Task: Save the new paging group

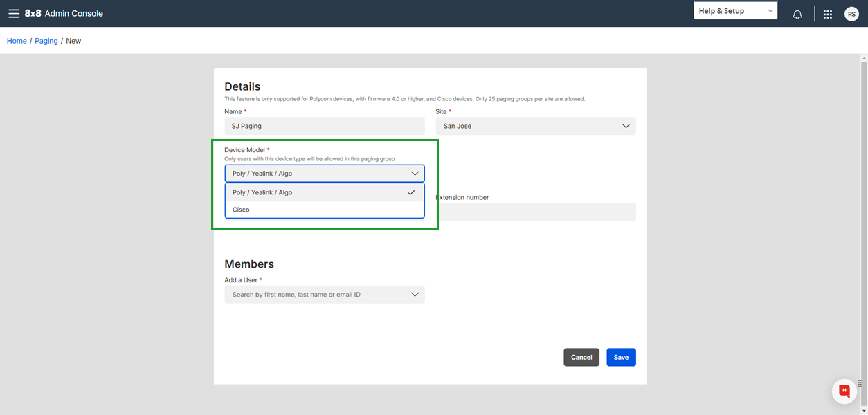Action: click(x=622, y=357)
